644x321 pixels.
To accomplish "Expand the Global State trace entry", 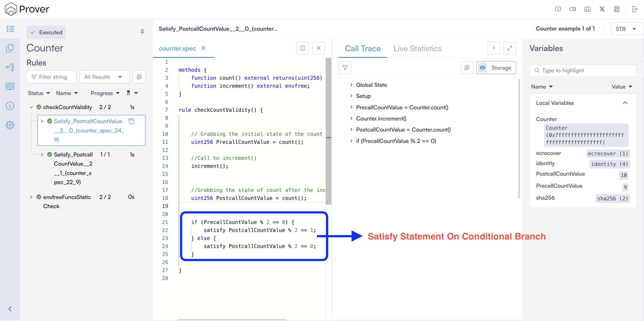I will tap(351, 85).
